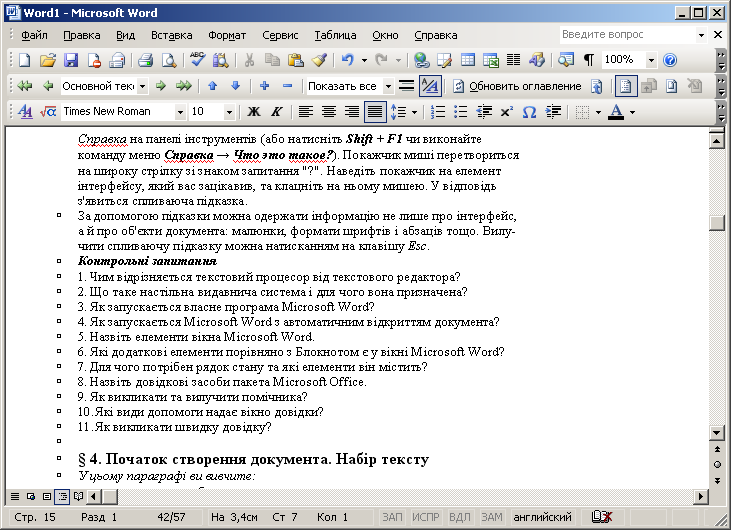
Task: Open the Сервис menu
Action: click(280, 35)
